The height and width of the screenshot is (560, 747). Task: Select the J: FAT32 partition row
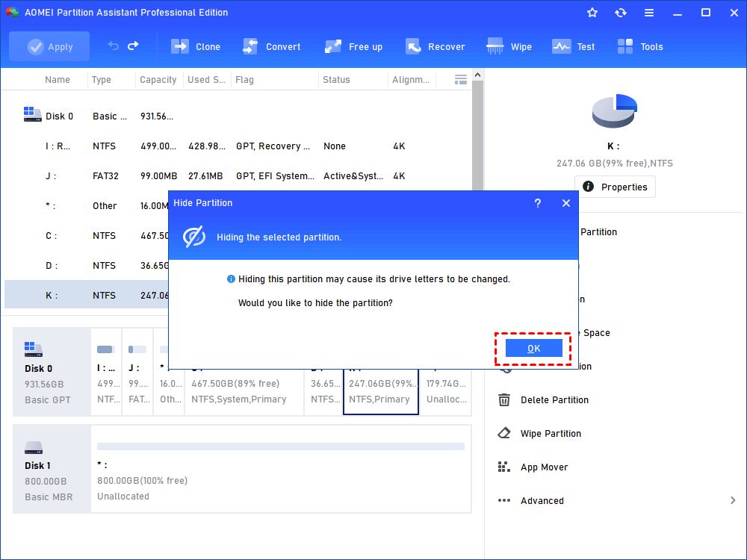[238, 176]
